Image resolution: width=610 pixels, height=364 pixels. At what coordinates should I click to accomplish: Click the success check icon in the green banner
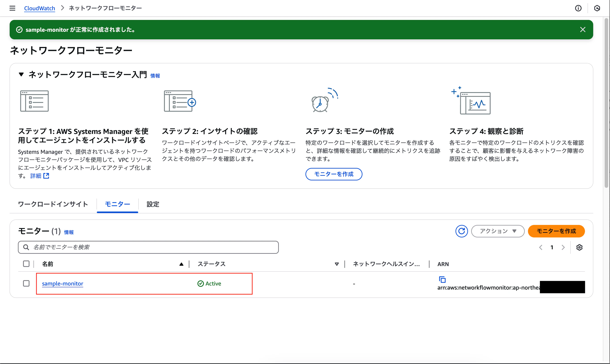19,30
